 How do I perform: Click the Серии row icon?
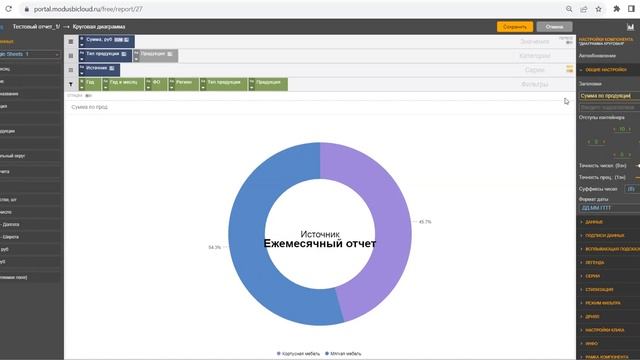coord(71,70)
